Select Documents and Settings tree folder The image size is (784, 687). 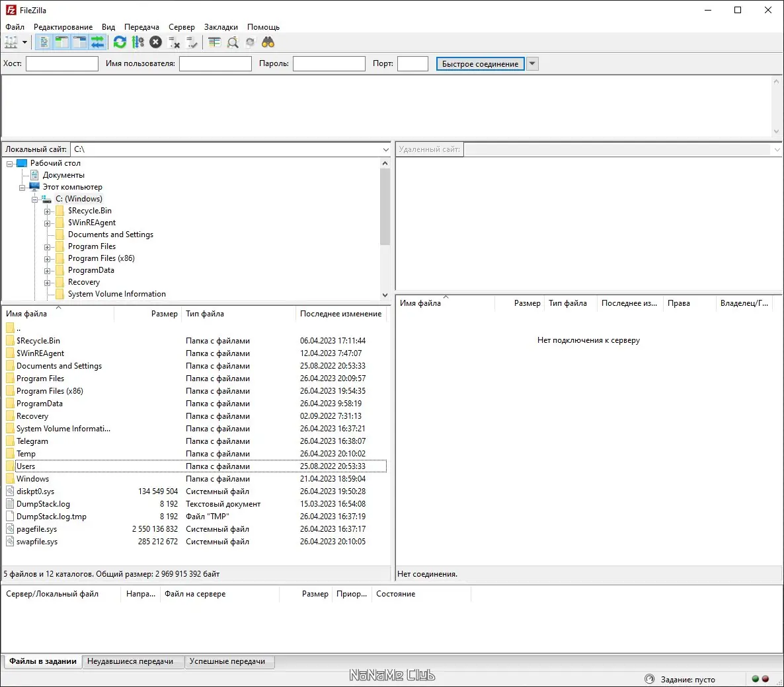tap(110, 235)
